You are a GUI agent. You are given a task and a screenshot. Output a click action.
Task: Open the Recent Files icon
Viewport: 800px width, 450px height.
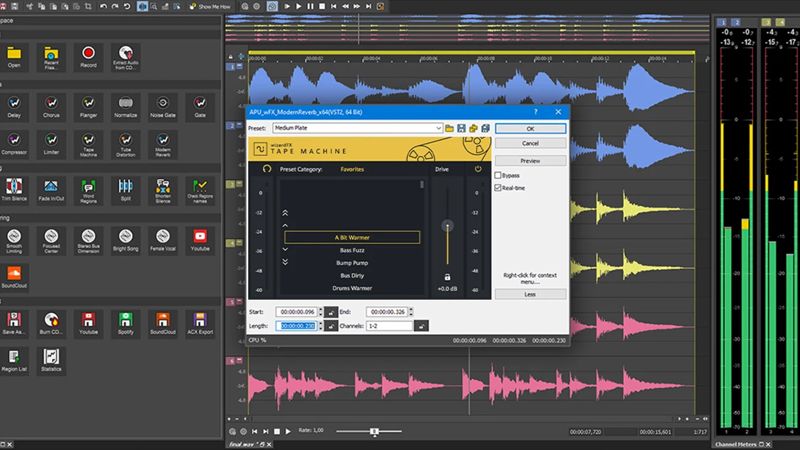[51, 57]
